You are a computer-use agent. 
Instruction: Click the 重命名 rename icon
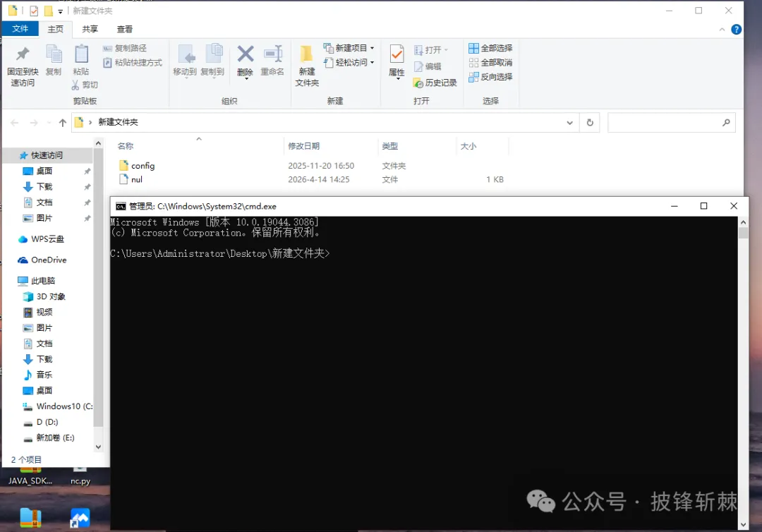[272, 55]
